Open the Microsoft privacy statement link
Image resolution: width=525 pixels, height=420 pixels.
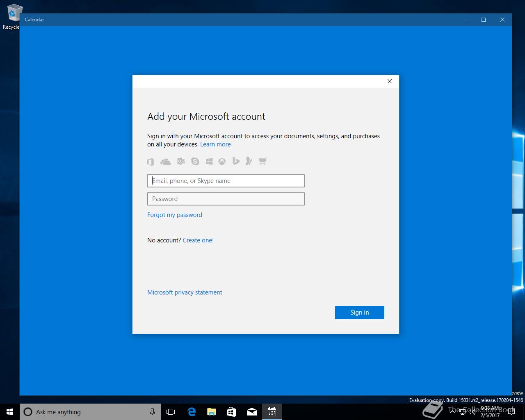tap(185, 292)
